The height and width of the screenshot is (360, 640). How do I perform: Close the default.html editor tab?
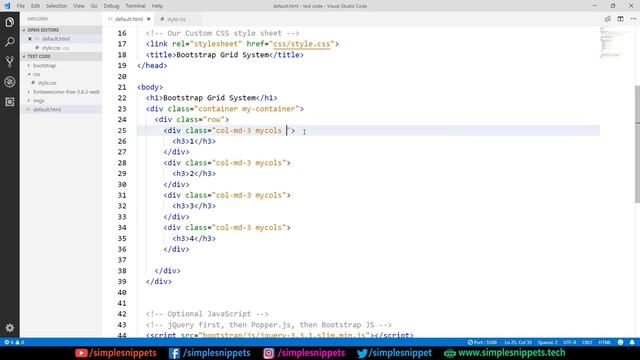tap(149, 19)
